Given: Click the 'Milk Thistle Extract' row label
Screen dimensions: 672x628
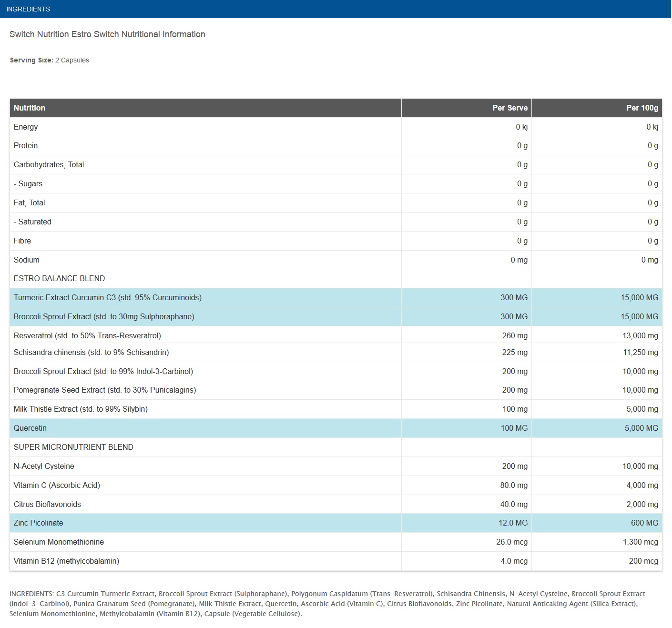Looking at the screenshot, I should (x=81, y=409).
